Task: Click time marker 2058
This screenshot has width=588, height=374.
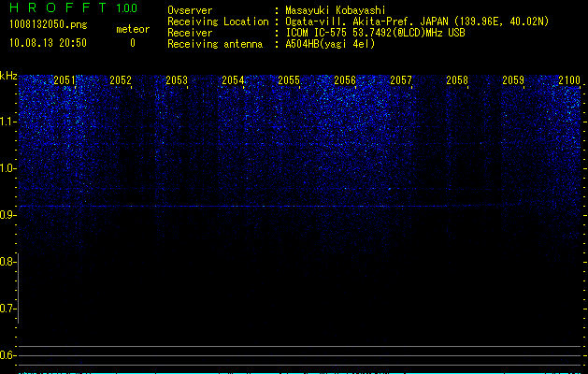Action: (x=457, y=80)
